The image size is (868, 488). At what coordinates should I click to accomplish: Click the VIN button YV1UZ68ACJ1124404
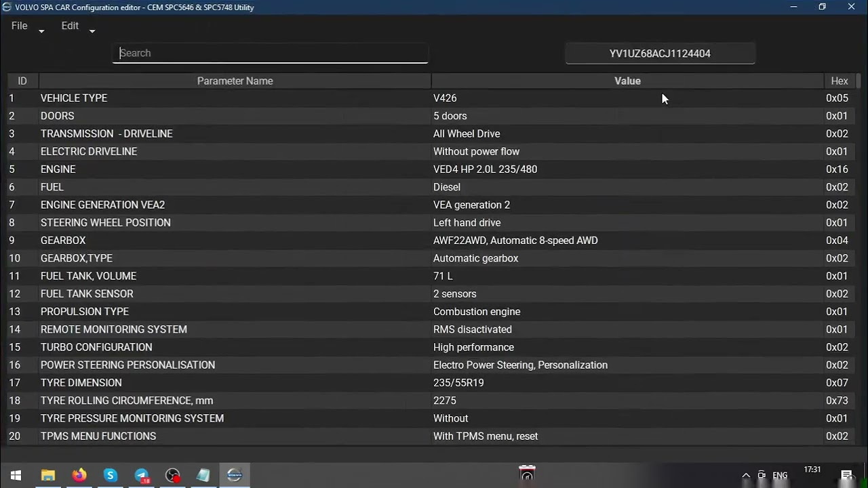(x=660, y=54)
